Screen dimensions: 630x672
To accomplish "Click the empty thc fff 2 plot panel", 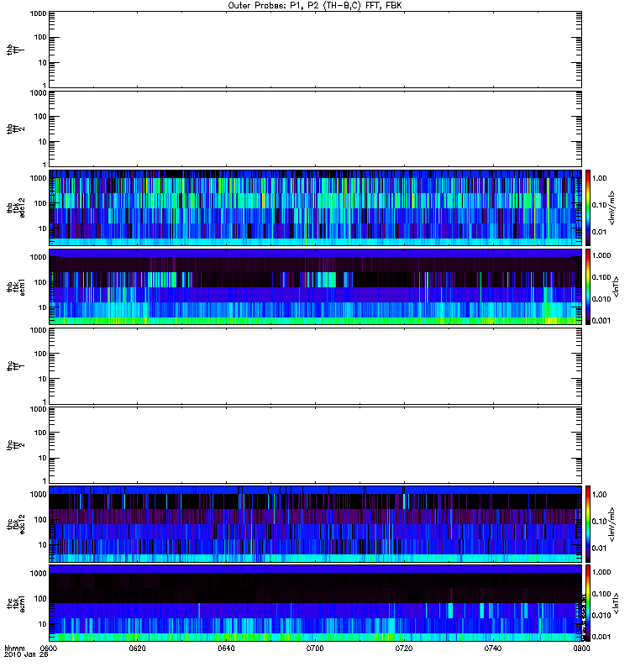I will click(x=316, y=445).
